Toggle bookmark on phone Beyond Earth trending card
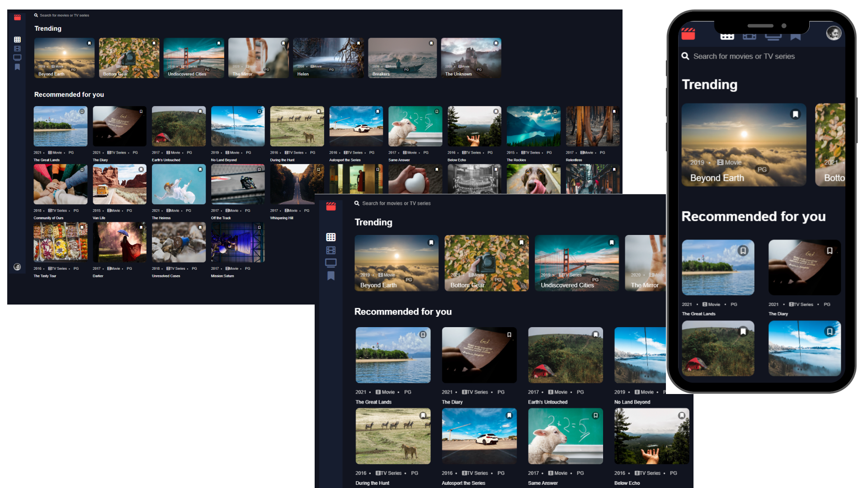This screenshot has height=488, width=868. coord(795,114)
